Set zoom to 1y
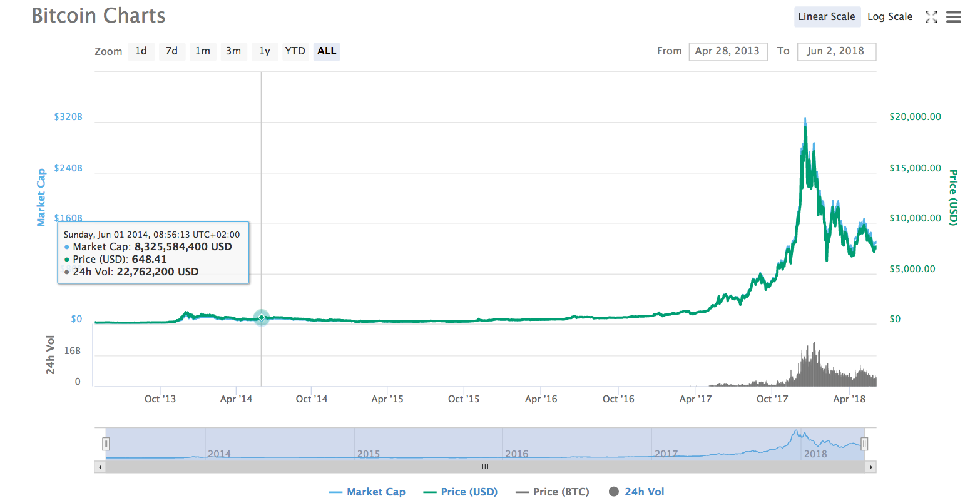Screen dimensions: 980x503 tap(264, 51)
